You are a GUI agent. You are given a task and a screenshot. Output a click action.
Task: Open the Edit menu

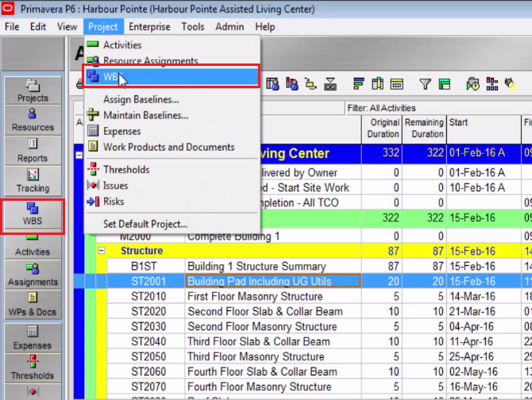(x=38, y=27)
